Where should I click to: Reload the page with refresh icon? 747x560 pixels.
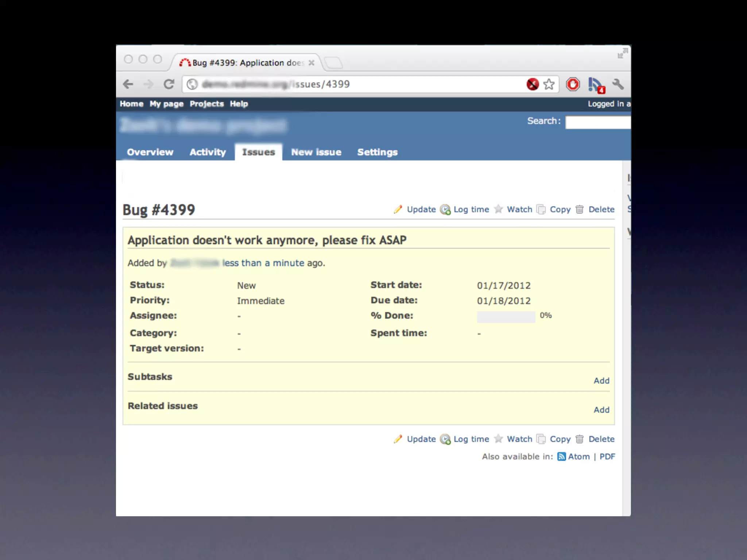point(169,84)
